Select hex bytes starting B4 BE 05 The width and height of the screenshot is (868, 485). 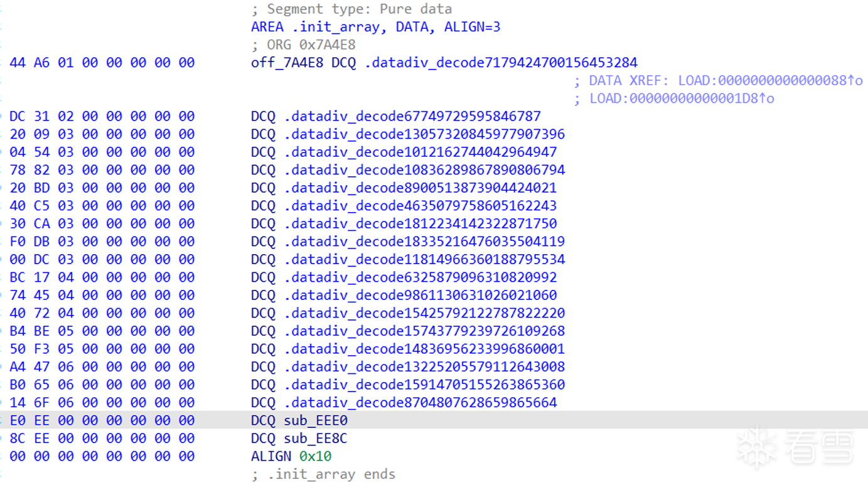pos(102,331)
